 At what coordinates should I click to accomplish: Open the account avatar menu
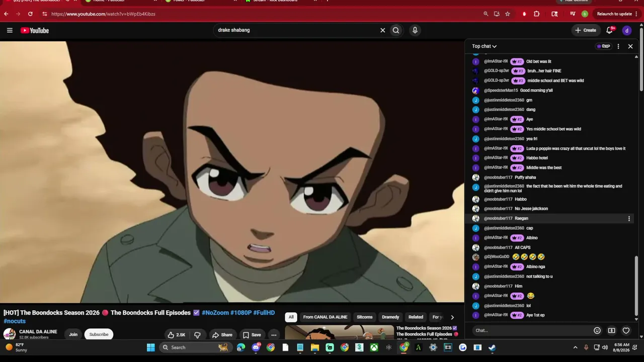627,30
